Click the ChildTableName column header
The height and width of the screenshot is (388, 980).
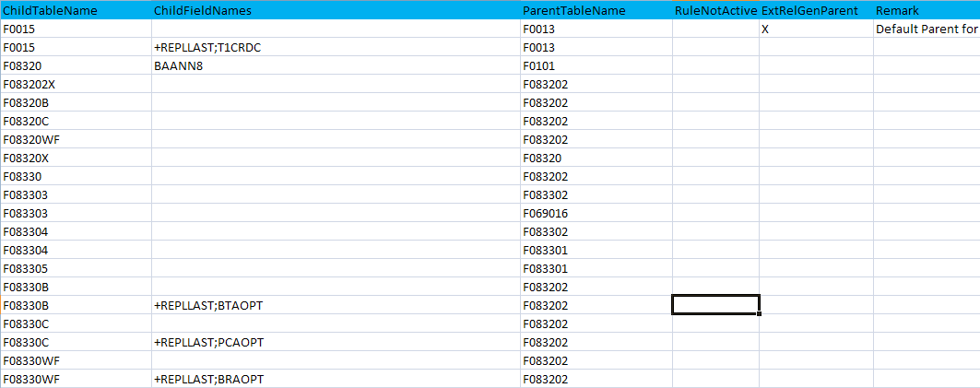tap(42, 10)
